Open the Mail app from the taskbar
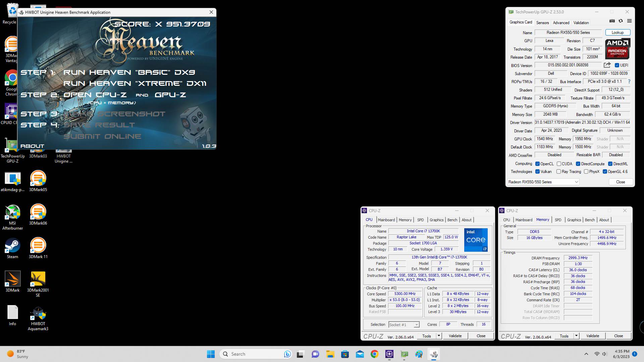This screenshot has width=644, height=362. point(360,354)
